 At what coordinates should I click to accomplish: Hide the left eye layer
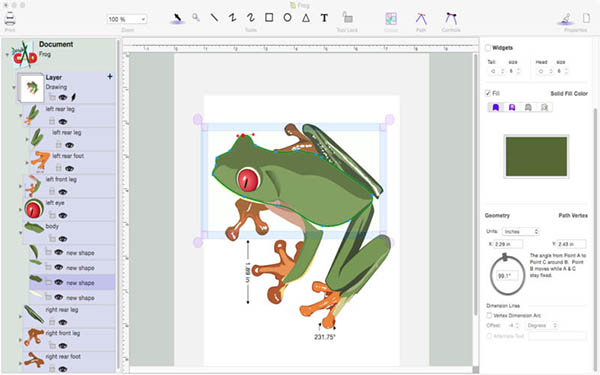click(x=63, y=215)
